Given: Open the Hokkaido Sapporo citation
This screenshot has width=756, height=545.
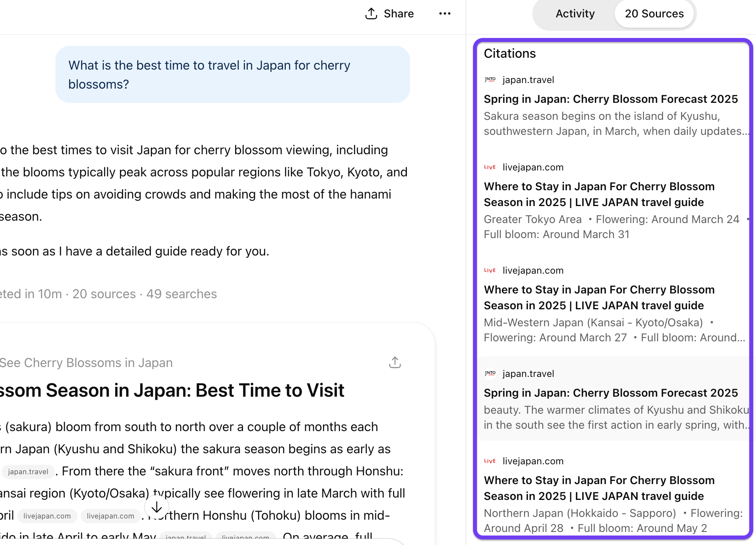Looking at the screenshot, I should pos(599,488).
